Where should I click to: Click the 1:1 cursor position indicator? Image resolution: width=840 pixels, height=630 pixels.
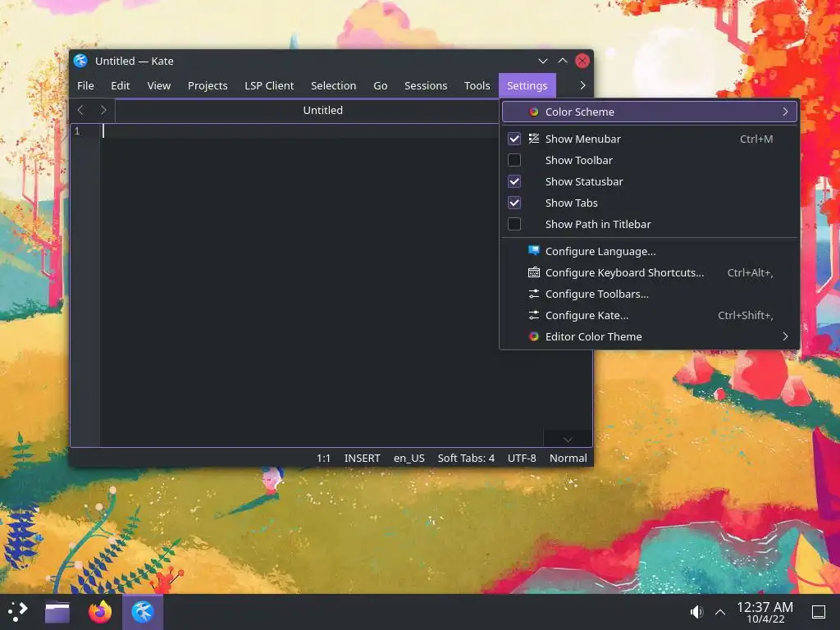323,459
